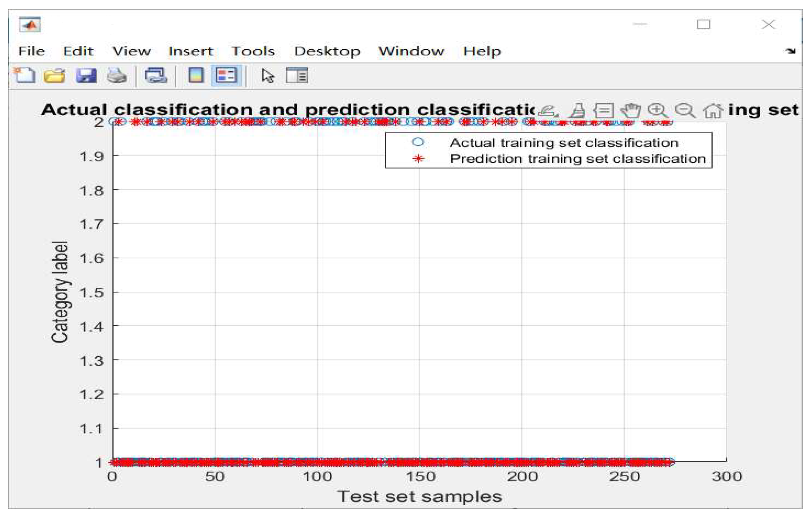Click the Zoom In magnifier tool
This screenshot has width=812, height=518.
click(x=657, y=111)
